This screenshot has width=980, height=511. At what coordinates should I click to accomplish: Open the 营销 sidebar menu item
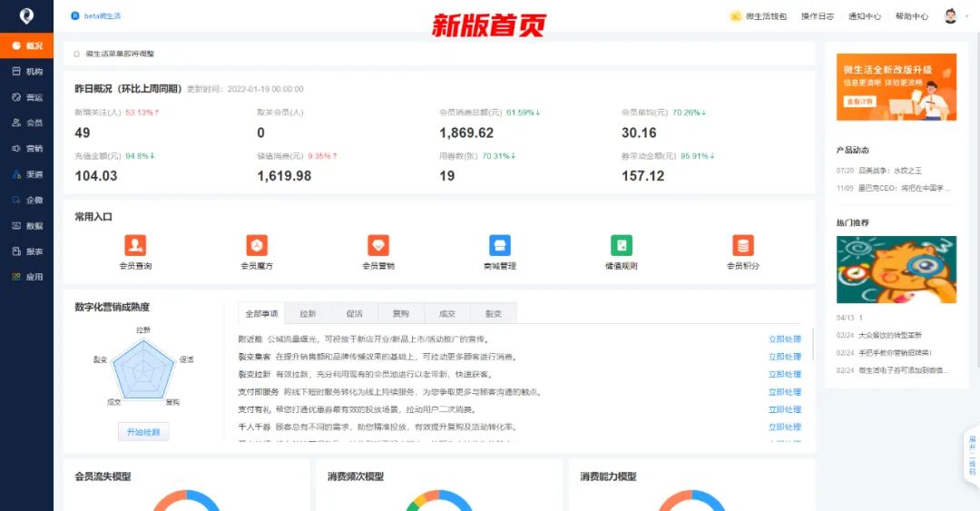click(x=27, y=148)
